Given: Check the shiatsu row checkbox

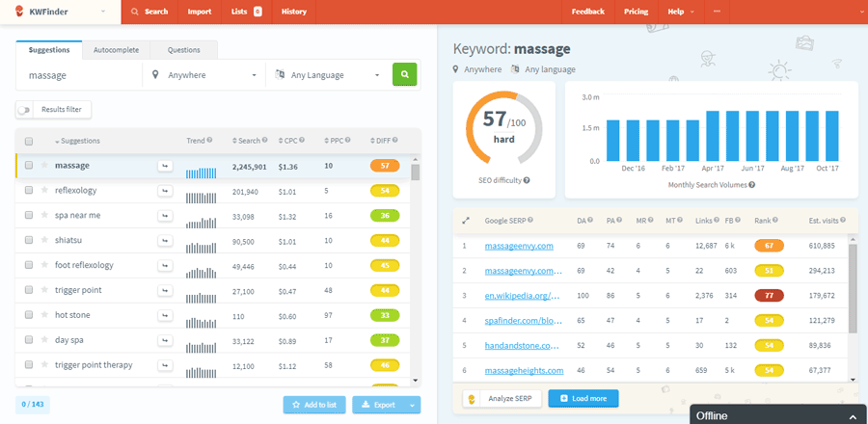Looking at the screenshot, I should coord(29,240).
